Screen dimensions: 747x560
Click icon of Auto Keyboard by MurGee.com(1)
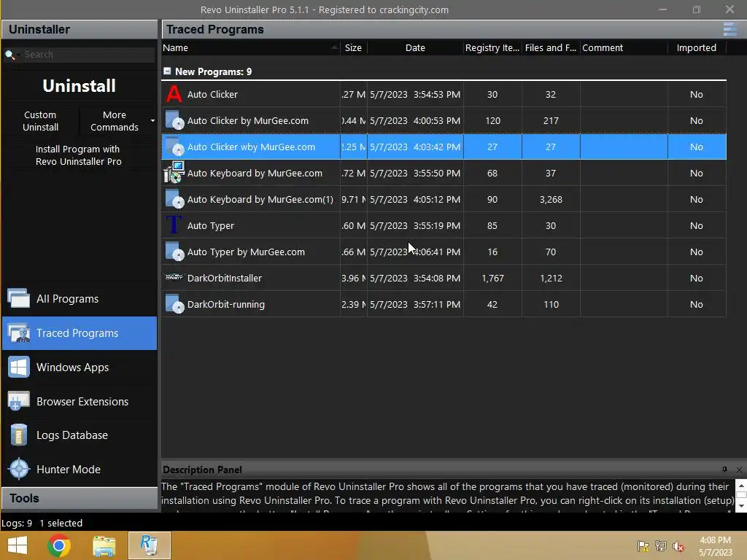pos(174,199)
